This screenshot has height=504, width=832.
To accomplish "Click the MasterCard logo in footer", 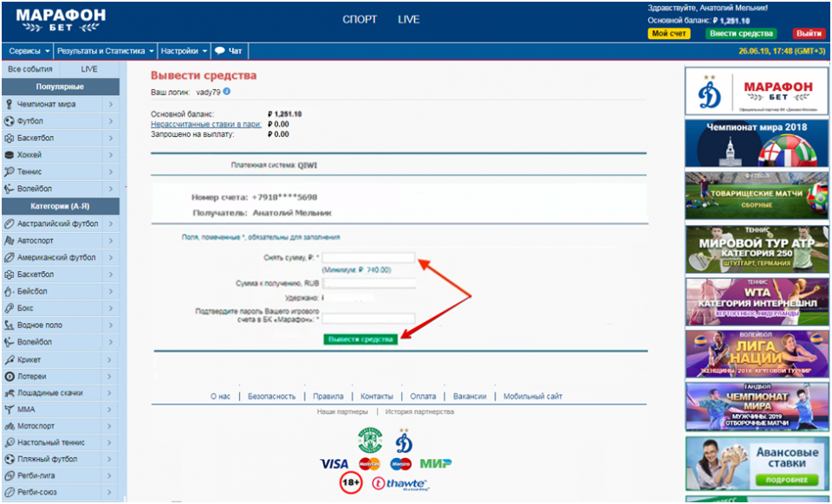I will (369, 463).
